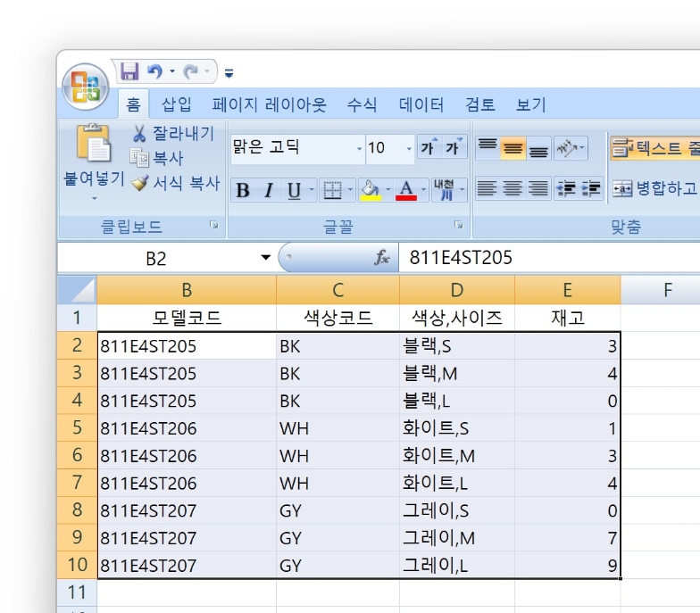
Task: Select cell D5 containing 화이트,S
Action: tap(456, 428)
